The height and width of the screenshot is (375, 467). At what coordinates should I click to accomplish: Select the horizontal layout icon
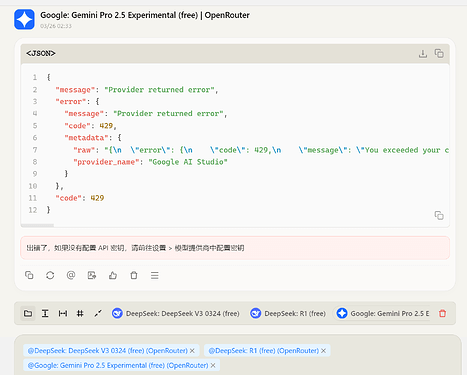(x=63, y=313)
